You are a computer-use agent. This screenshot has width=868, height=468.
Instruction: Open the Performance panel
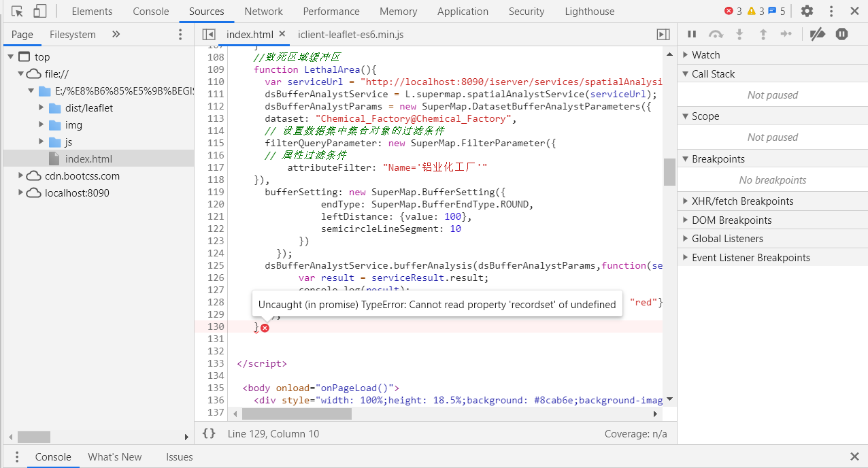pyautogui.click(x=331, y=12)
